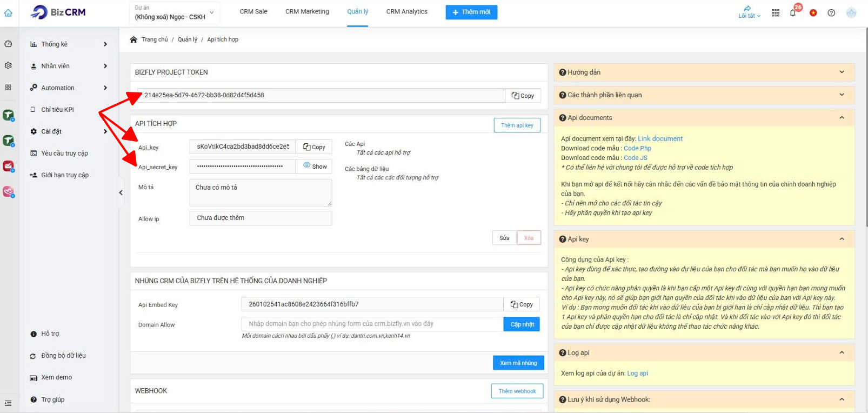The height and width of the screenshot is (413, 868).
Task: Open the CRM Analytics tab
Action: [406, 12]
